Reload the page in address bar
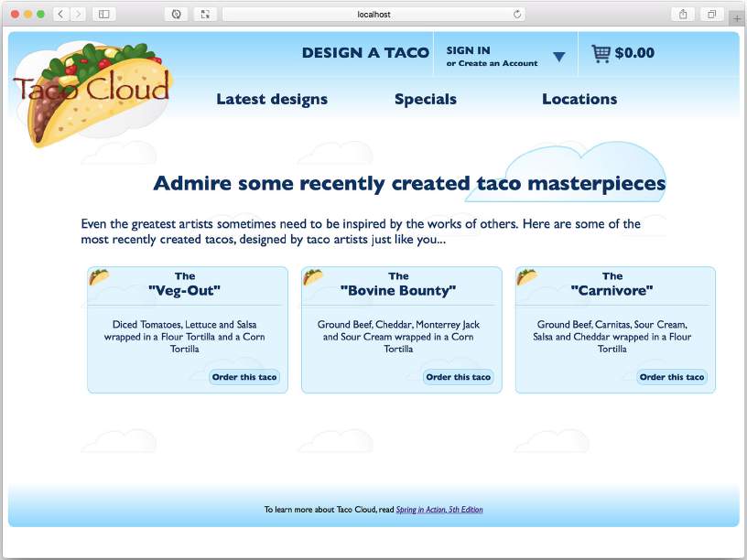 pyautogui.click(x=517, y=15)
